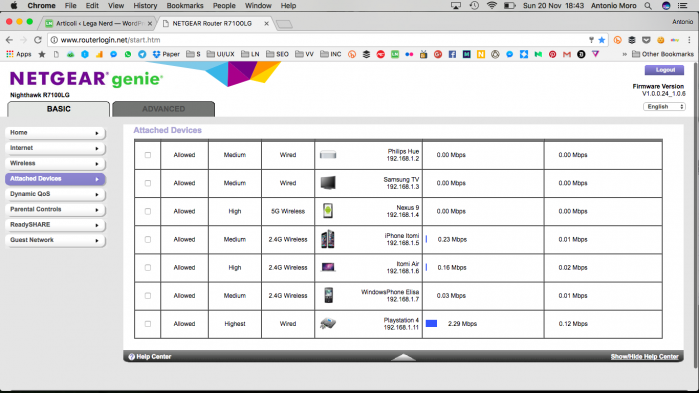
Task: Click the Itomi Air laptop icon
Action: (x=328, y=267)
